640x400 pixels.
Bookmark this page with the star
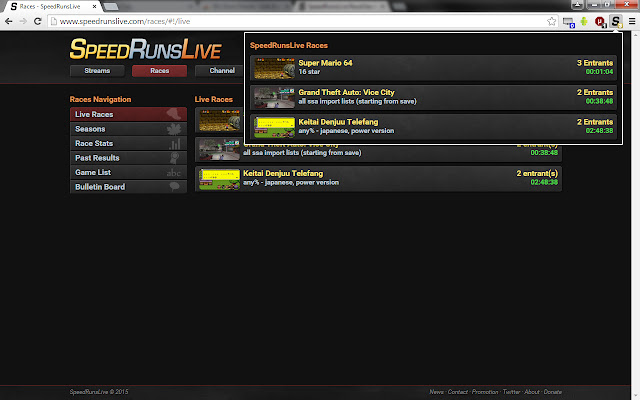pos(551,21)
